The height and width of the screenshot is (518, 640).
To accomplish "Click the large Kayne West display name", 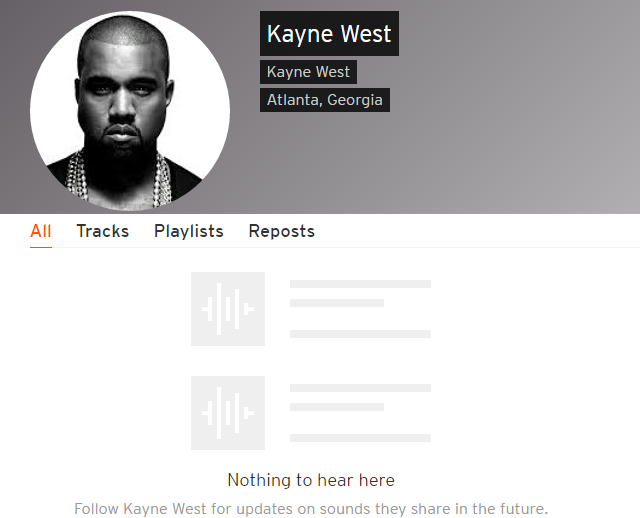I will (329, 33).
